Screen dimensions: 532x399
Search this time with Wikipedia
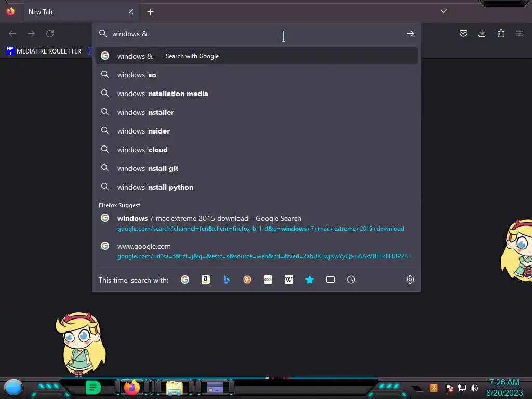point(289,280)
